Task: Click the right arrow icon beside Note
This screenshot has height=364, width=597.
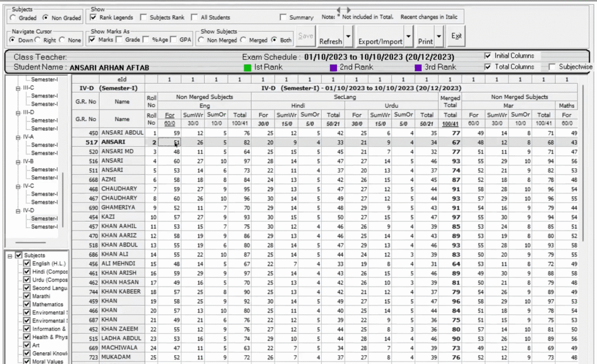Action: click(x=349, y=9)
